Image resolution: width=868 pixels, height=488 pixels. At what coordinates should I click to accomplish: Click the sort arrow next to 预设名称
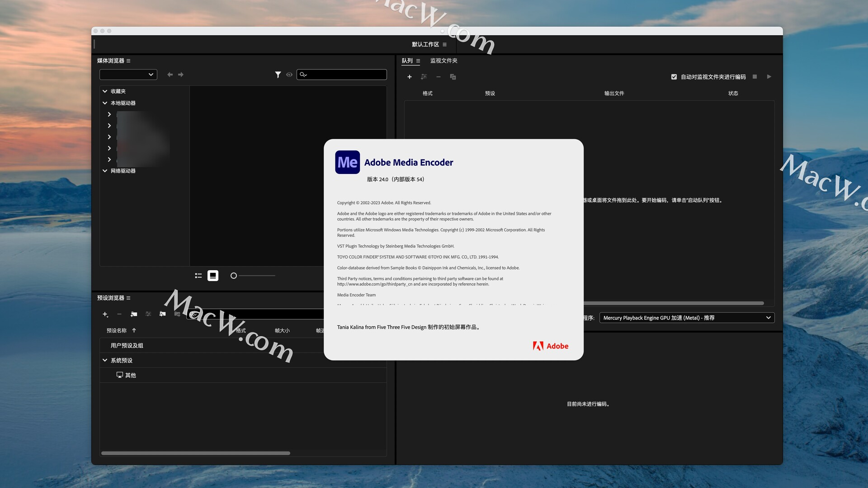click(134, 331)
